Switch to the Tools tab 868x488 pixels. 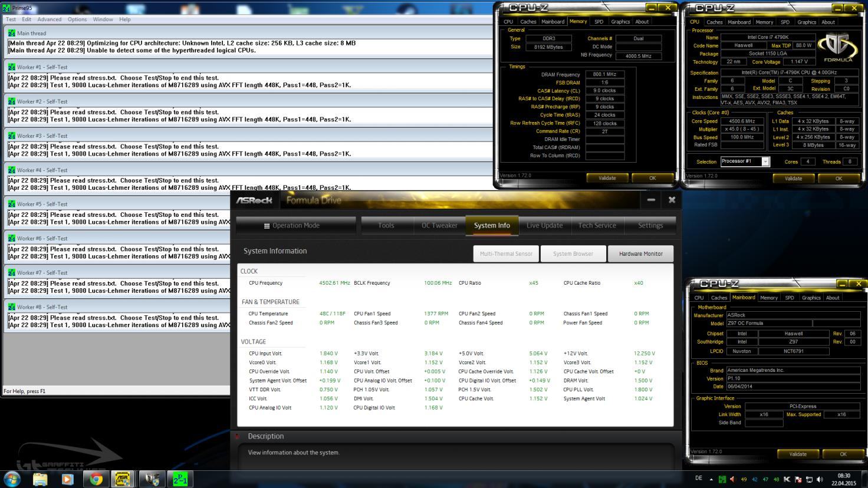pos(386,225)
